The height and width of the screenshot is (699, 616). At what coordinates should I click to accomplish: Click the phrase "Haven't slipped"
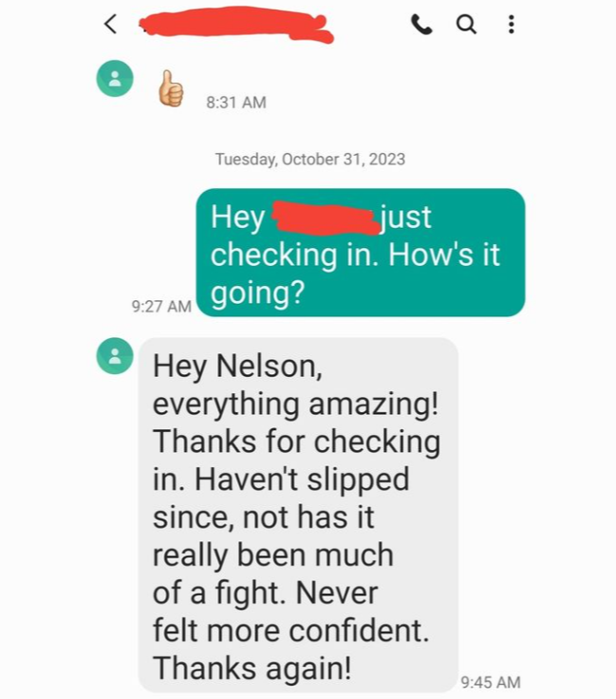(x=302, y=480)
